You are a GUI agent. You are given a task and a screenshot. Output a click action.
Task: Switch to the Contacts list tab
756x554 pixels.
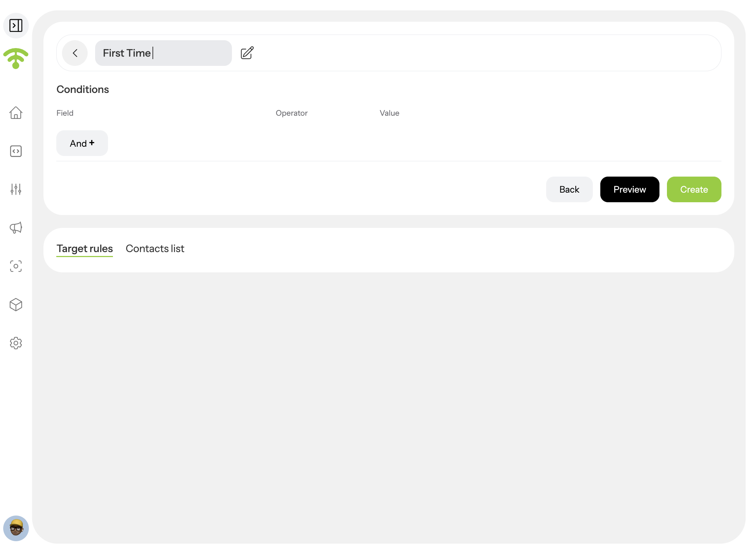[x=155, y=249]
